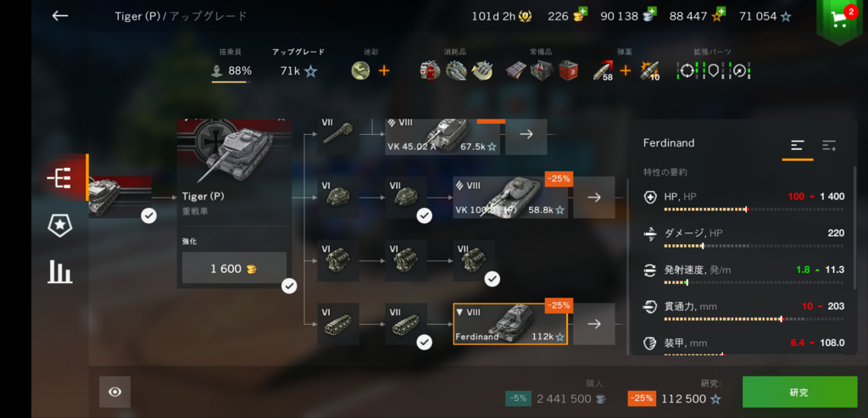Go back with the arrow icon
The width and height of the screenshot is (868, 418).
pos(60,15)
